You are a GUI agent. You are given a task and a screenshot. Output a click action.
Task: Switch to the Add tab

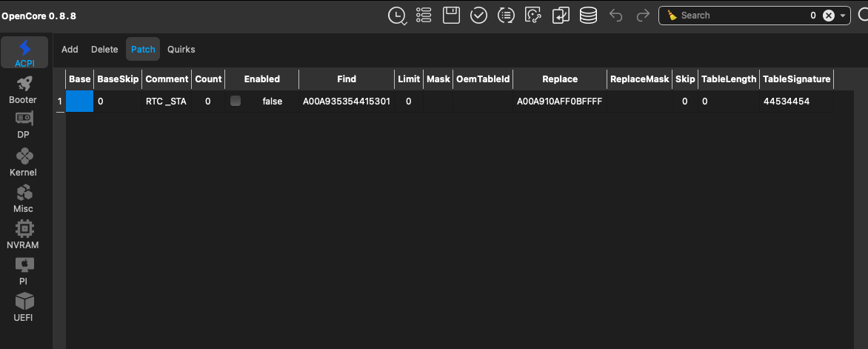(70, 50)
